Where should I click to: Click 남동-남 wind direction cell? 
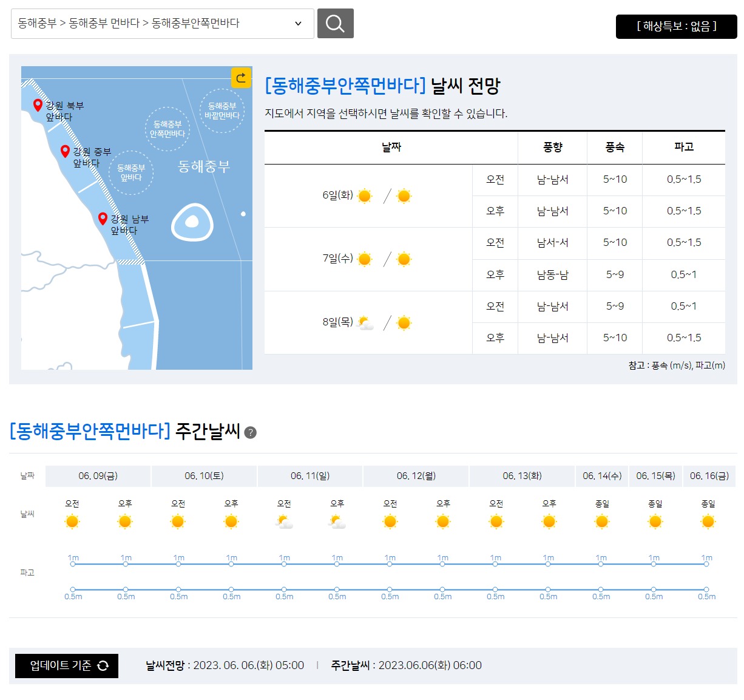point(553,275)
